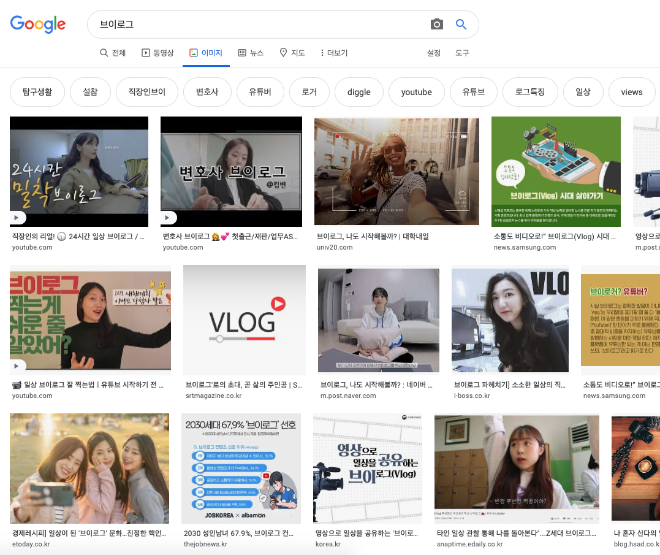
Task: Click the thejobnews.kr source link
Action: pos(205,544)
